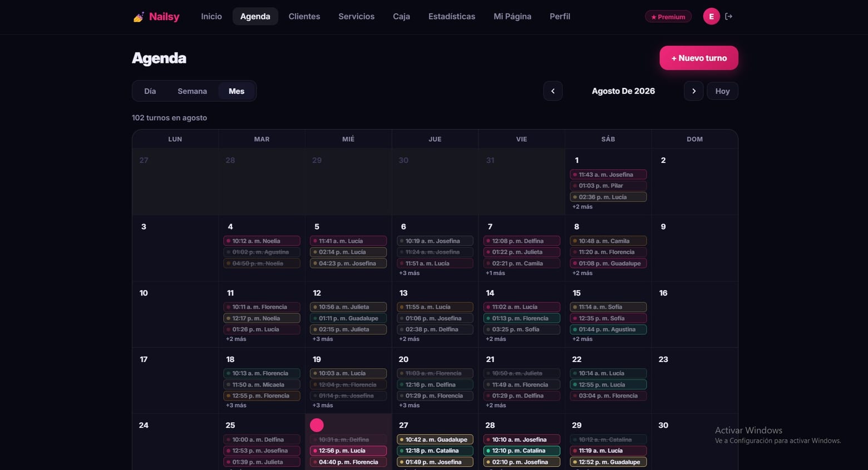The image size is (868, 470).
Task: Open the Clientes section
Action: pos(304,17)
